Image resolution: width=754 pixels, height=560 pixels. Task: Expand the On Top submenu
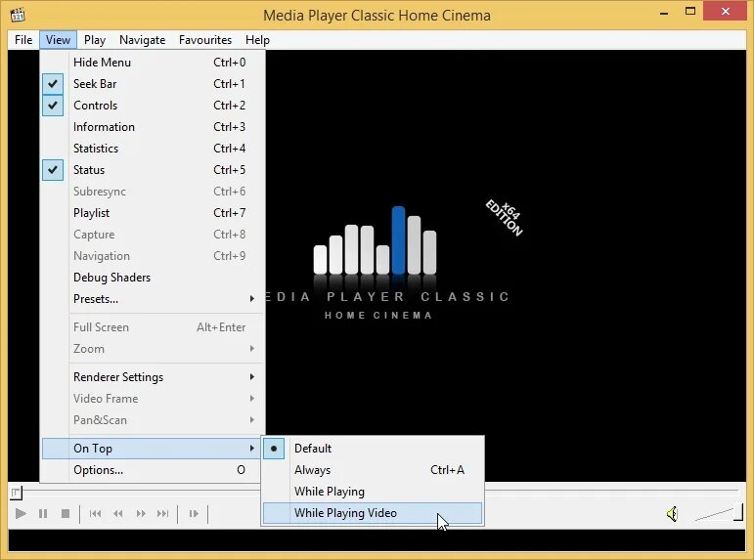click(154, 449)
